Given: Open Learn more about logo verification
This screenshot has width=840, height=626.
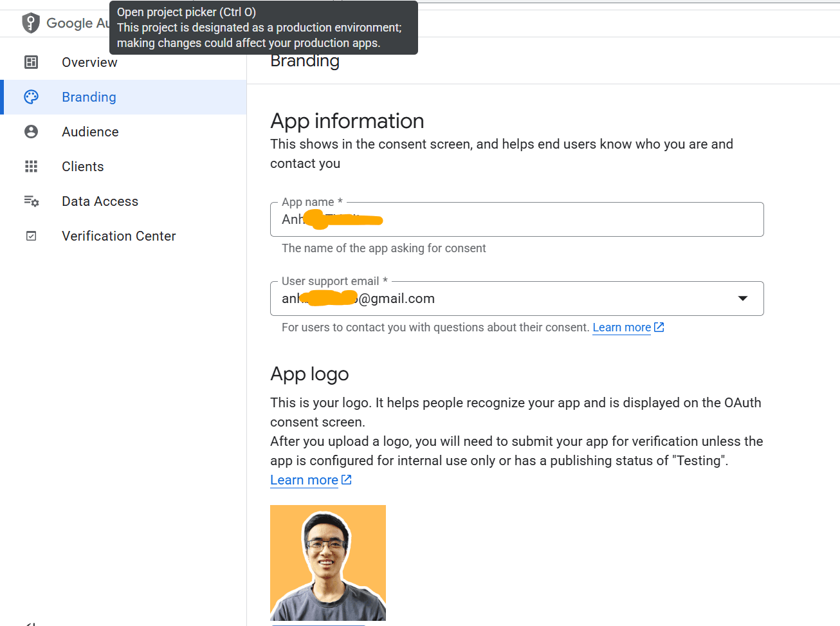Looking at the screenshot, I should 304,479.
